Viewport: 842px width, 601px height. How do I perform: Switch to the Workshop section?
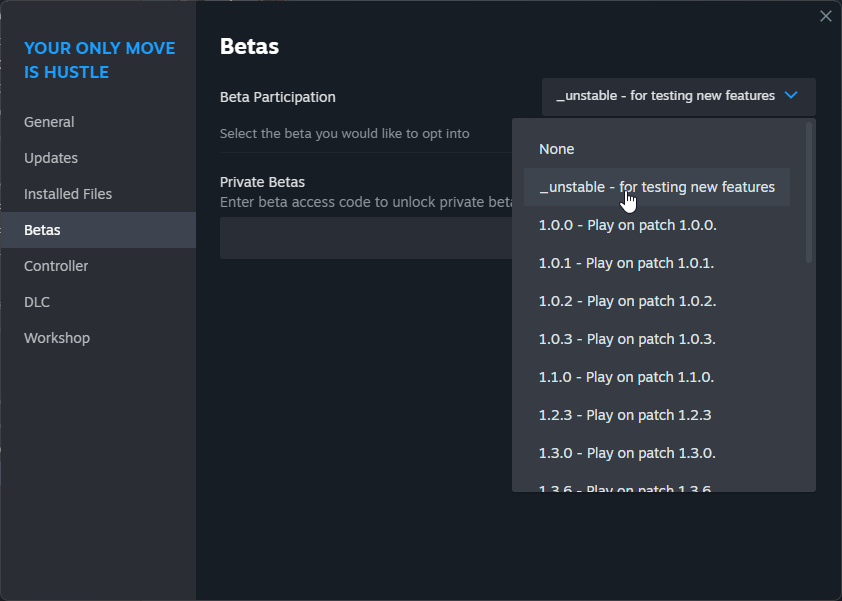tap(98, 338)
